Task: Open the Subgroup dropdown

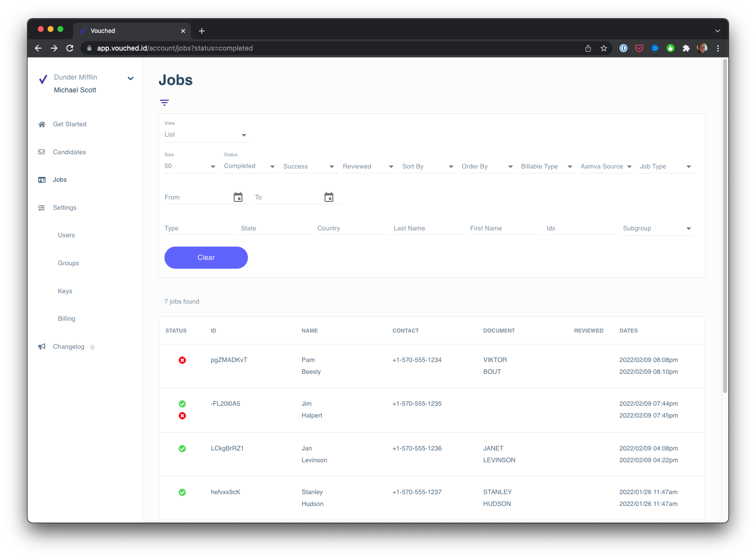Action: tap(658, 228)
